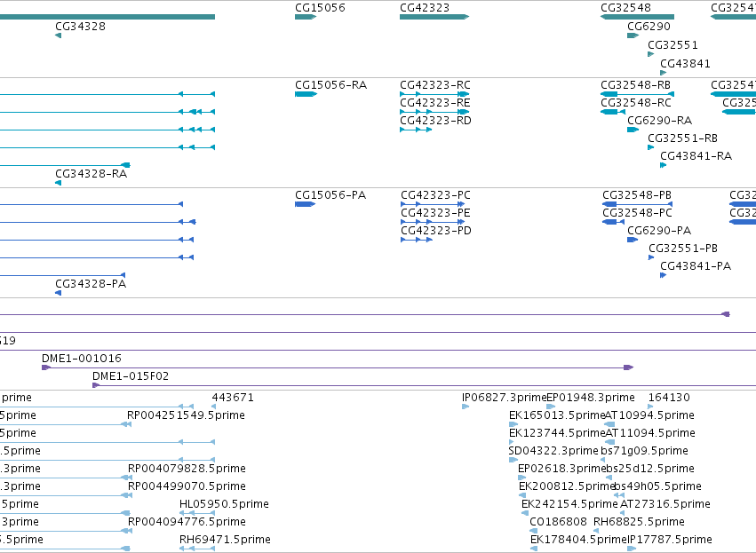Click EST EK123744.5prime
The width and height of the screenshot is (756, 553).
coord(557,433)
